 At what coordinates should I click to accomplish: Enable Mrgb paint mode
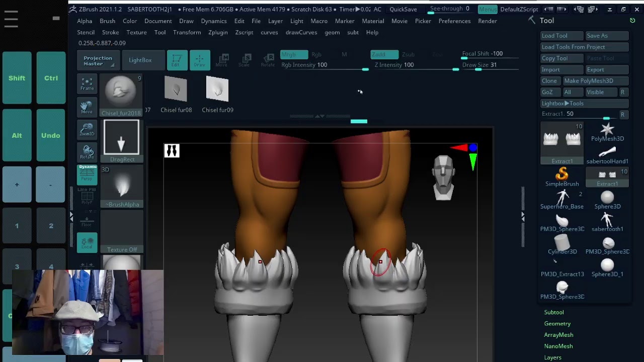294,54
